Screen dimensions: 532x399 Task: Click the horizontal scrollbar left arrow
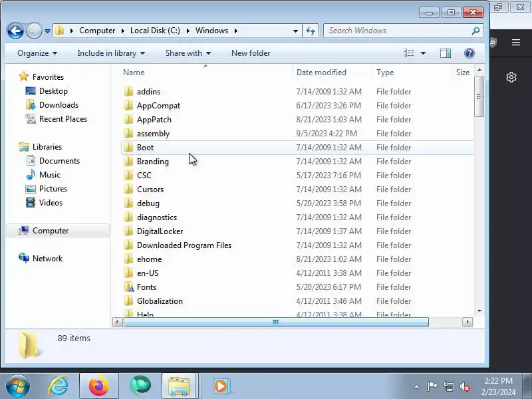coord(118,322)
